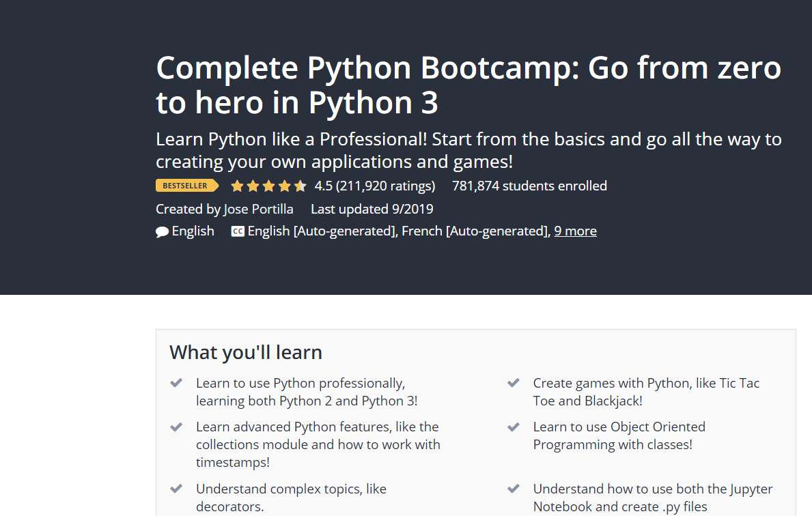Click the checkmark beside 'Learn to use Python professionally'
Viewport: 812px width, 516px height.
pyautogui.click(x=176, y=383)
